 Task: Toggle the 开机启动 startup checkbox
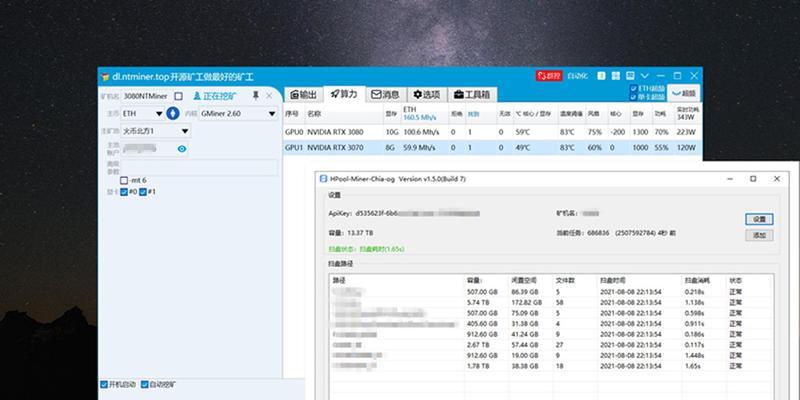[104, 384]
